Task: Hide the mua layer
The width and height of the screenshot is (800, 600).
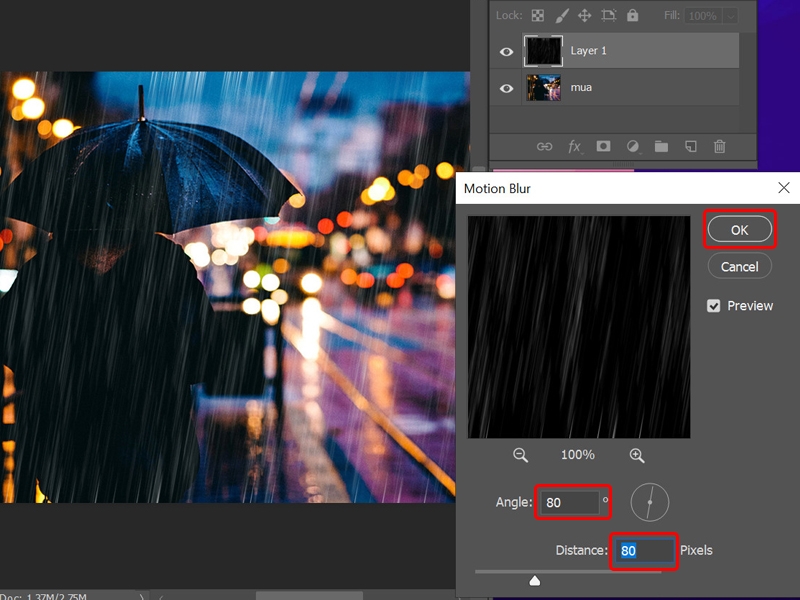Action: tap(507, 87)
